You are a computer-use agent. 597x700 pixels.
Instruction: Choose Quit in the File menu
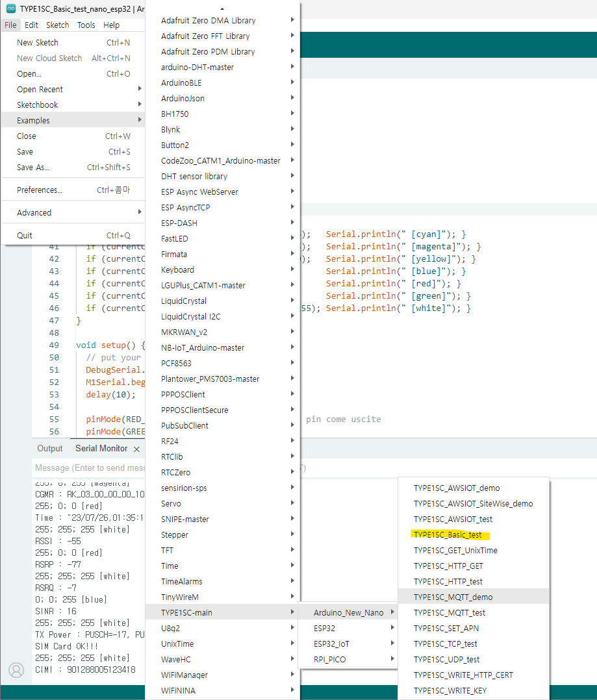point(73,235)
